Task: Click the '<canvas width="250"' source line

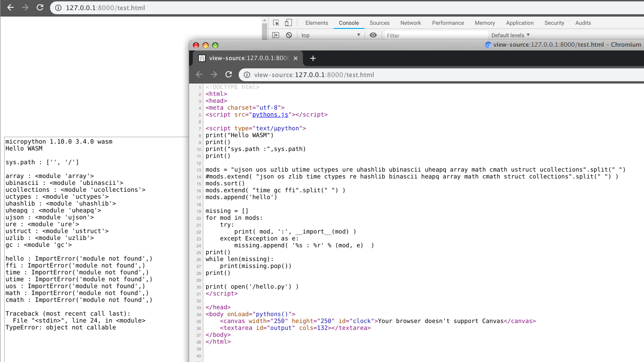Action: click(x=378, y=321)
